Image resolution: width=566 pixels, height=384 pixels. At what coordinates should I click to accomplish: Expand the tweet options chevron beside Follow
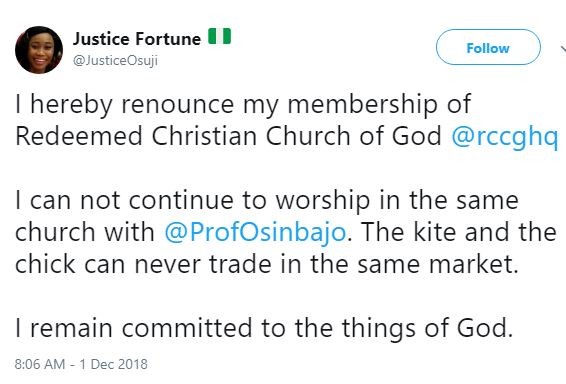[563, 48]
